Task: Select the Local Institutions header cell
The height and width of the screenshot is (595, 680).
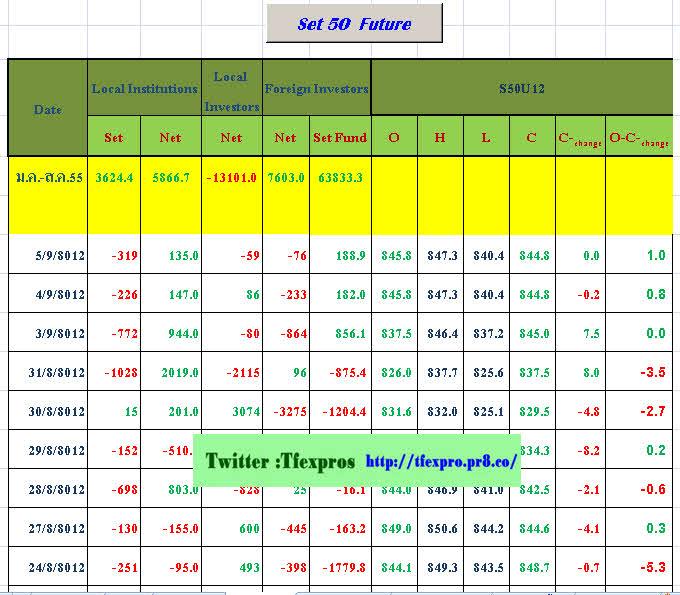Action: click(144, 89)
